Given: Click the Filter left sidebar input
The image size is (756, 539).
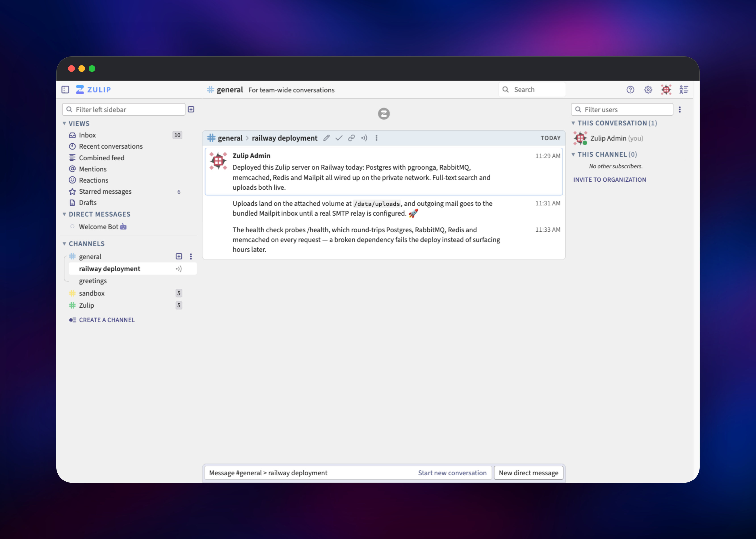Looking at the screenshot, I should (124, 109).
